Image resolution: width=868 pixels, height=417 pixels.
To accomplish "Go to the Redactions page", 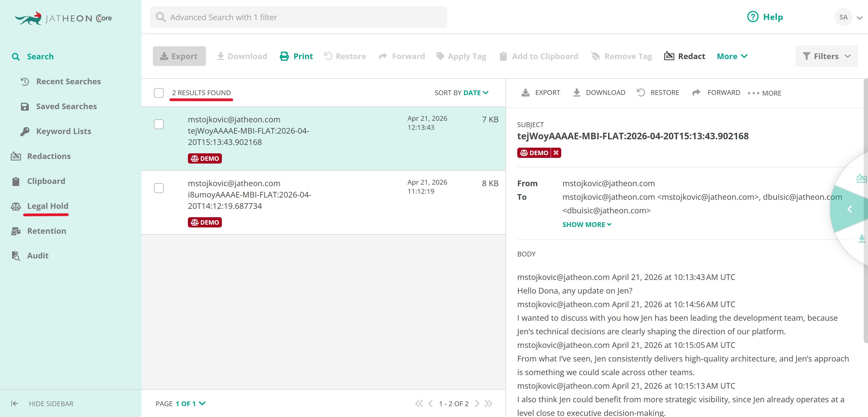I will click(x=49, y=156).
